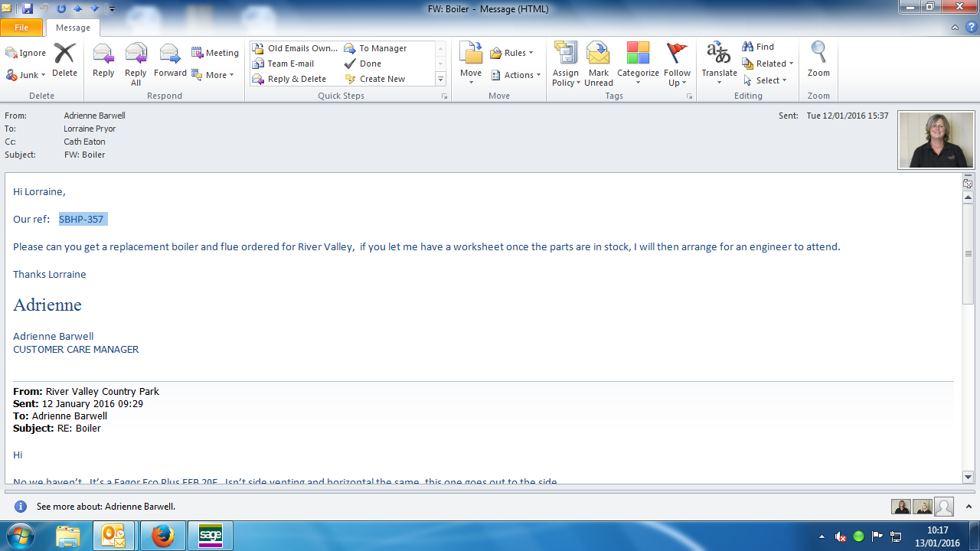This screenshot has width=980, height=551.
Task: Click the muted volume tray icon
Action: [x=841, y=536]
